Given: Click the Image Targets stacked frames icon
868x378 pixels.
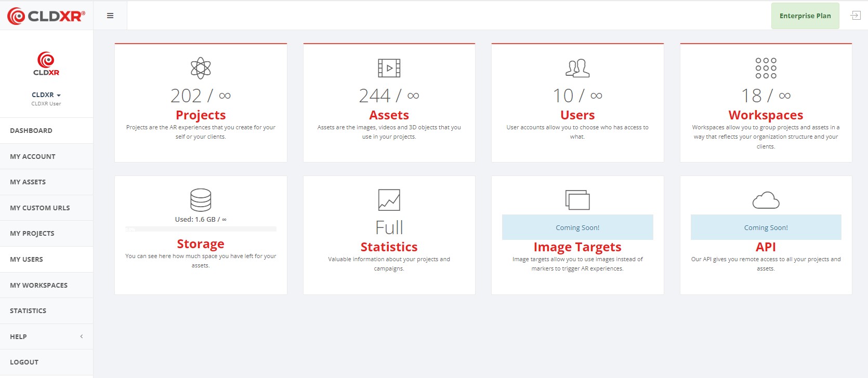Looking at the screenshot, I should coord(577,200).
